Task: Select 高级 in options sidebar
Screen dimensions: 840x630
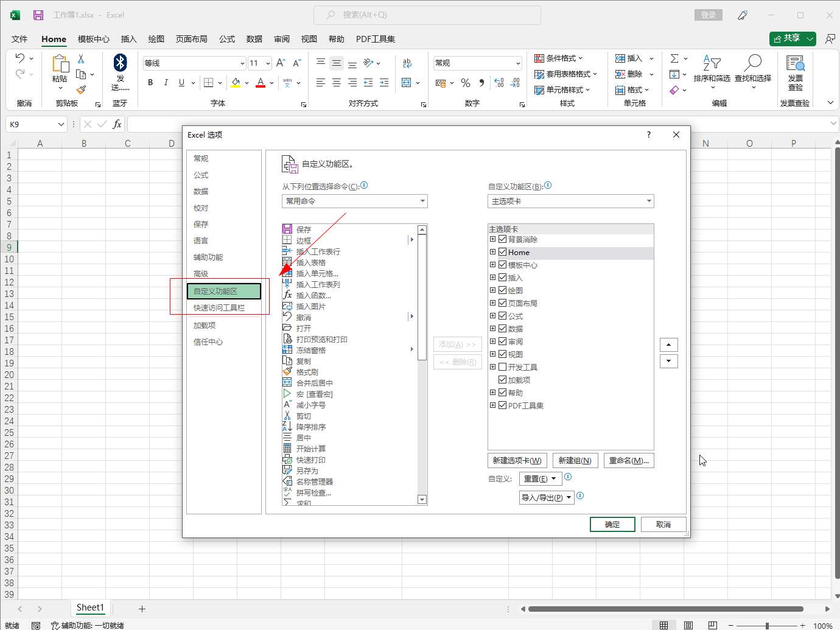Action: tap(224, 274)
